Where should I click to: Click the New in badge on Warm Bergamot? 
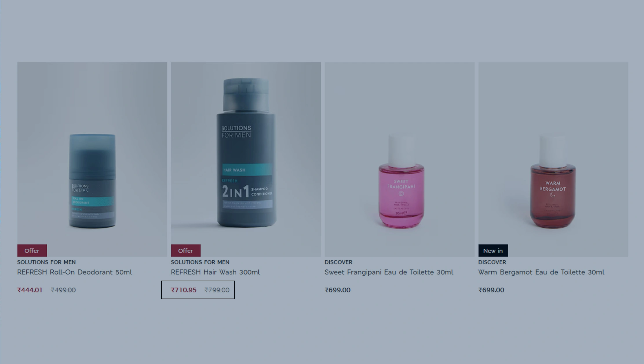click(x=493, y=250)
